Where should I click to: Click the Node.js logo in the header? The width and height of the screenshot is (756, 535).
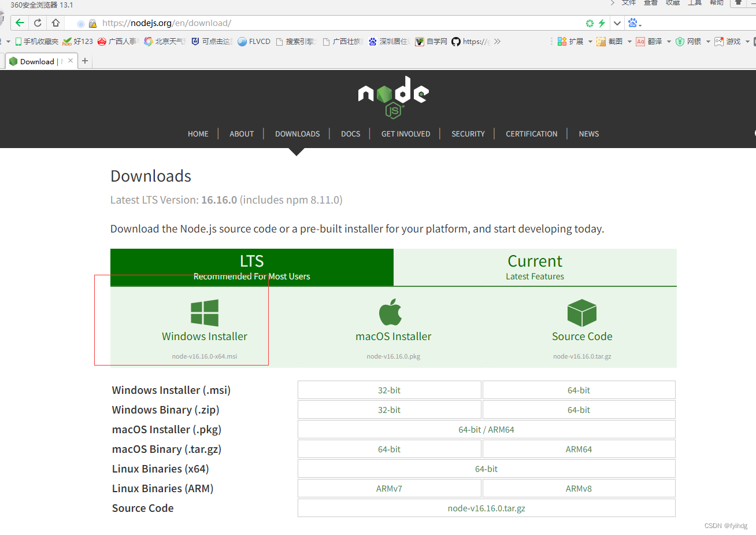(x=393, y=97)
